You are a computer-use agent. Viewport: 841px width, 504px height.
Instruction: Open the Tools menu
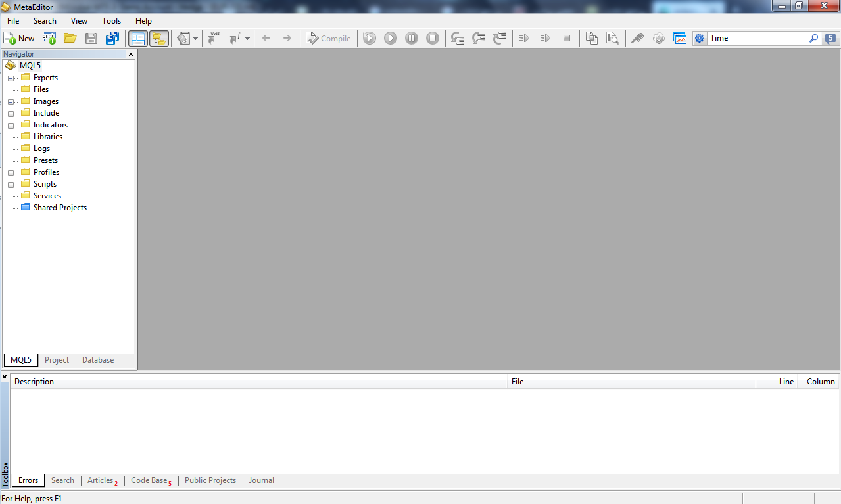coord(111,21)
